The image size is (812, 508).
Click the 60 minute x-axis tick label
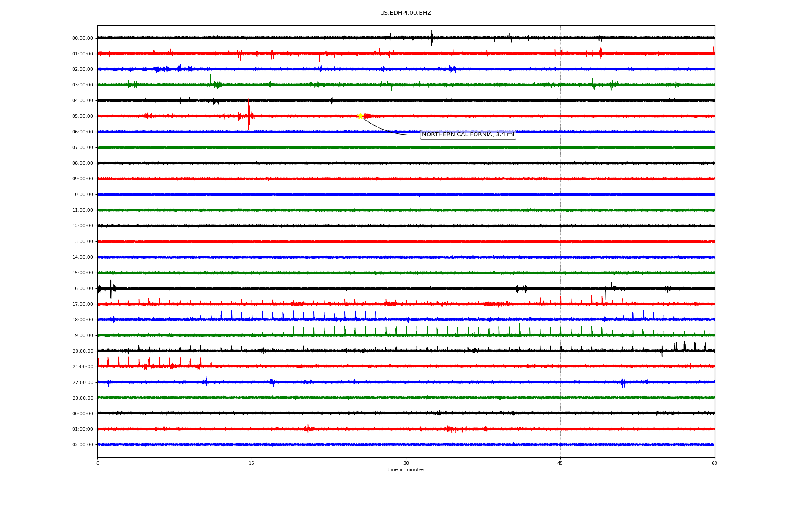[x=714, y=463]
